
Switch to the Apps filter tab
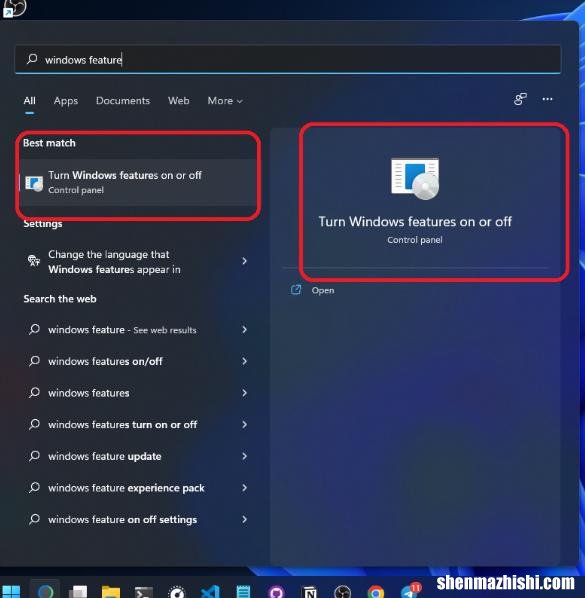click(x=66, y=101)
